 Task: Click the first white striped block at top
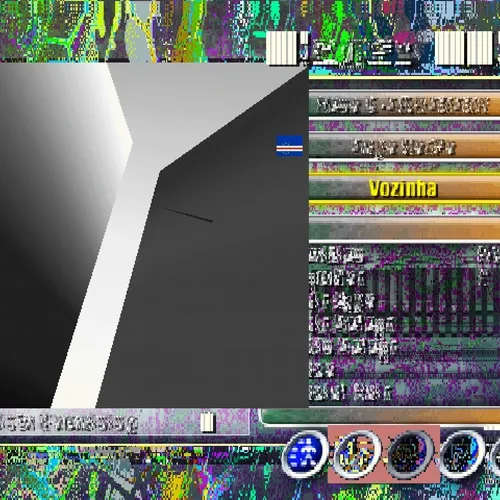click(x=281, y=47)
